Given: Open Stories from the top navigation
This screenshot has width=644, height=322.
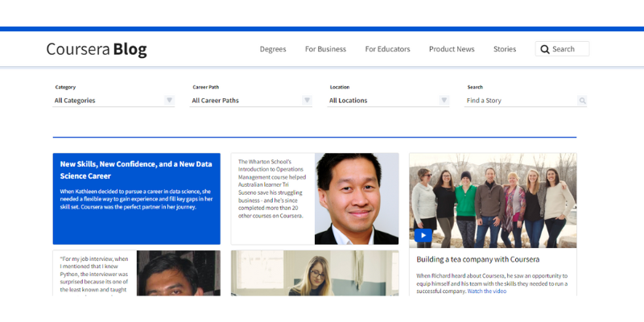Looking at the screenshot, I should pos(505,49).
